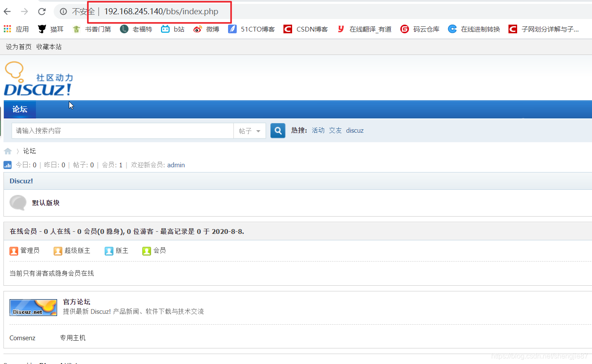This screenshot has height=364, width=592.
Task: Select the 论坛 navigation tab
Action: (x=20, y=109)
